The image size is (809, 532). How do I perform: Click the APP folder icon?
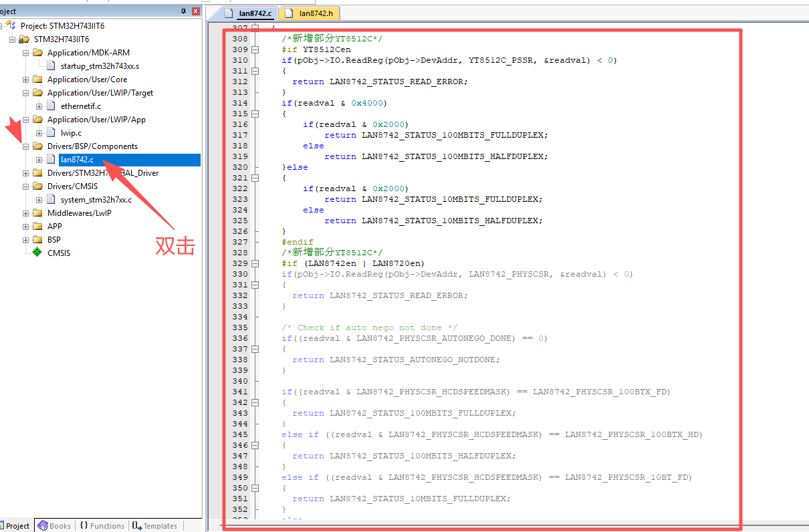click(x=37, y=227)
